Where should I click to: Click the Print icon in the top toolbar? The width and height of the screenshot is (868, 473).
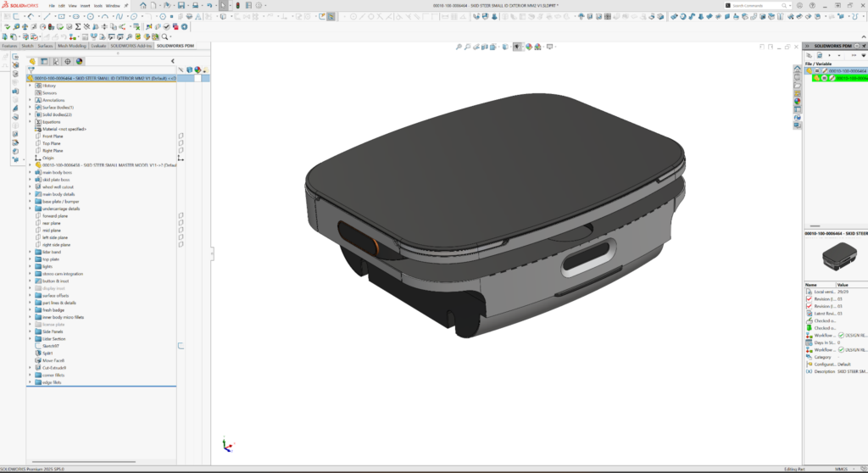click(196, 6)
